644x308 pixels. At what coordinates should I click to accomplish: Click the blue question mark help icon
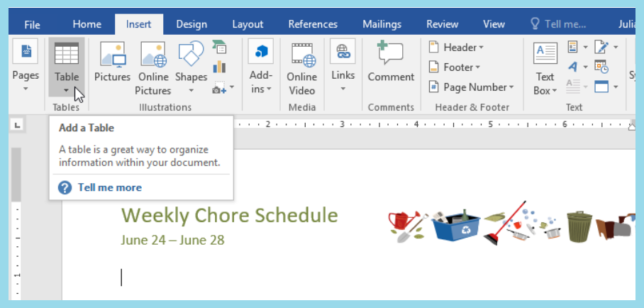pos(65,187)
